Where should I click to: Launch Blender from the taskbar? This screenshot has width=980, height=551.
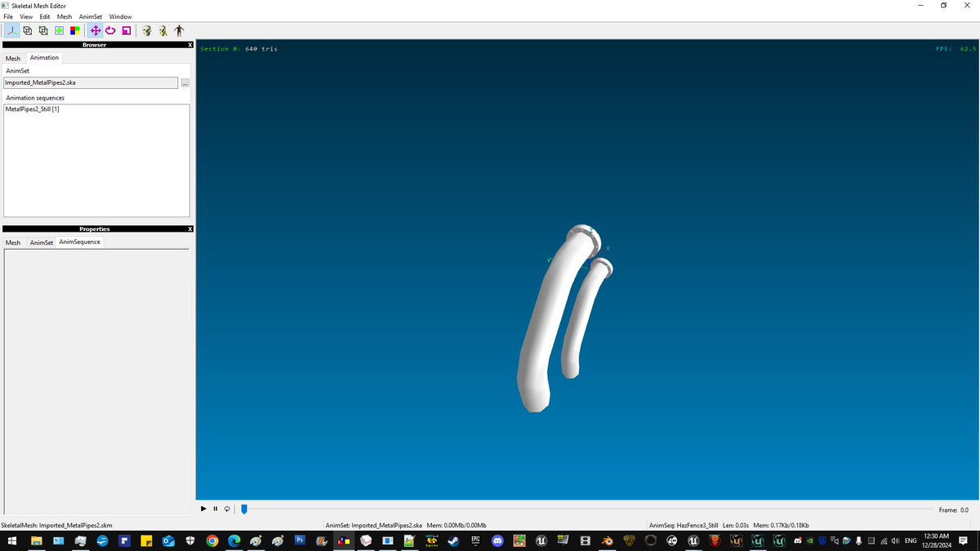click(607, 540)
